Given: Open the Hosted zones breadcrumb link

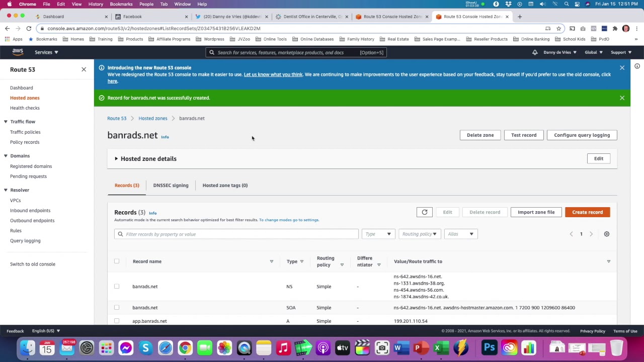Looking at the screenshot, I should [x=153, y=119].
